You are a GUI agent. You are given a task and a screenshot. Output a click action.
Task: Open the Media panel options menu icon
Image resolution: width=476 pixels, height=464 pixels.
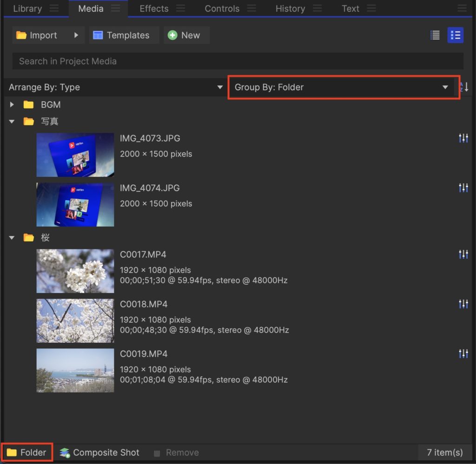[116, 8]
